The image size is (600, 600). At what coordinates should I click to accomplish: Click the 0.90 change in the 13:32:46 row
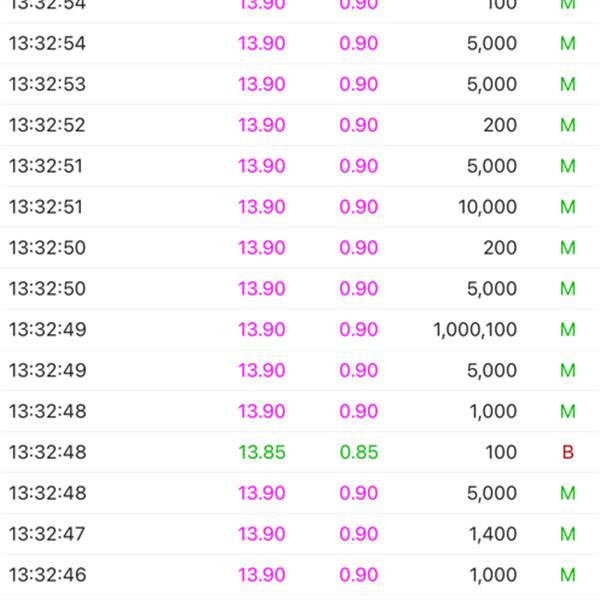tap(359, 575)
